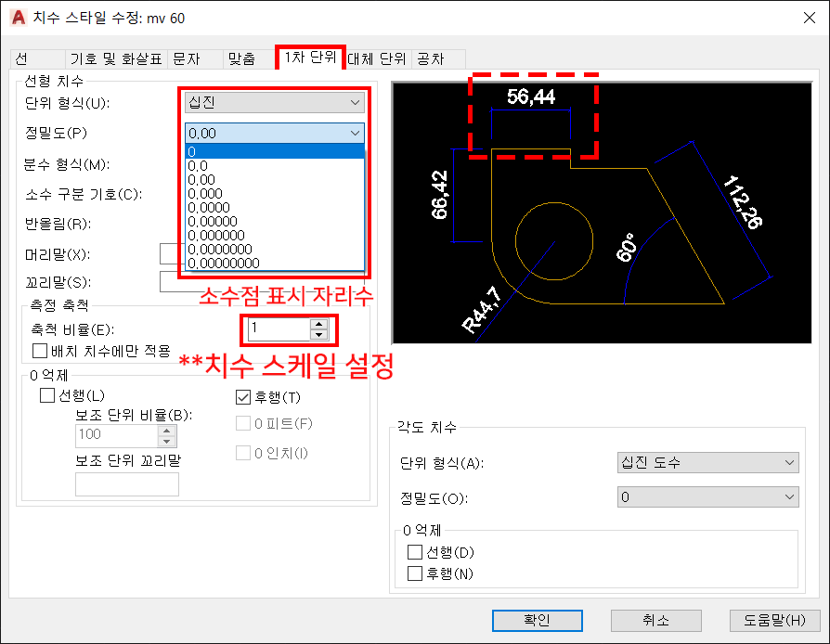Choose precision 0.00000000 in the list

(x=275, y=263)
